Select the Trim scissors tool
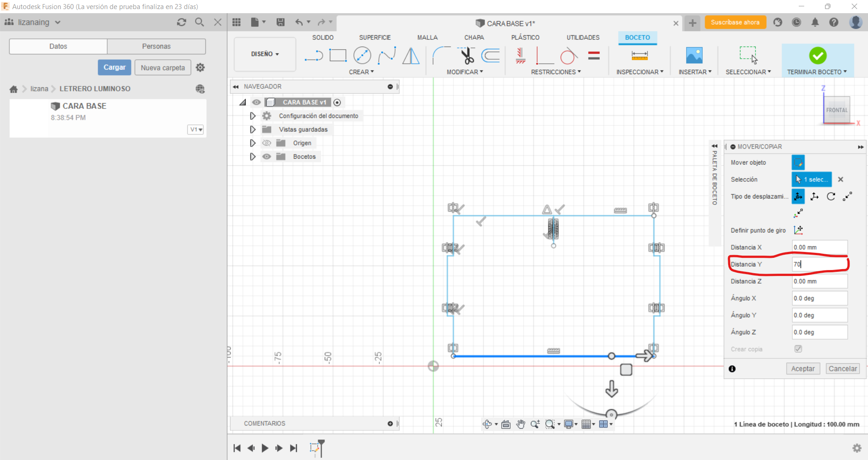Viewport: 868px width, 460px height. click(x=467, y=56)
